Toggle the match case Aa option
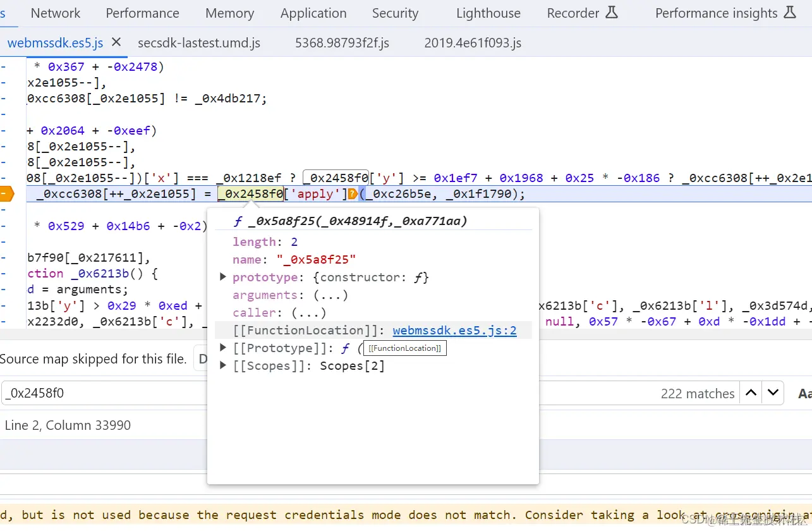 (804, 393)
